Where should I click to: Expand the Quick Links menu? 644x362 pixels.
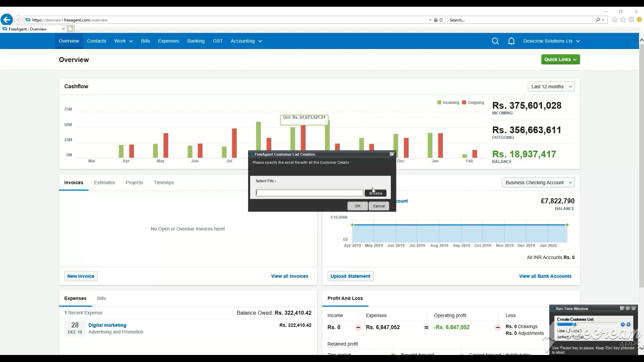point(560,59)
